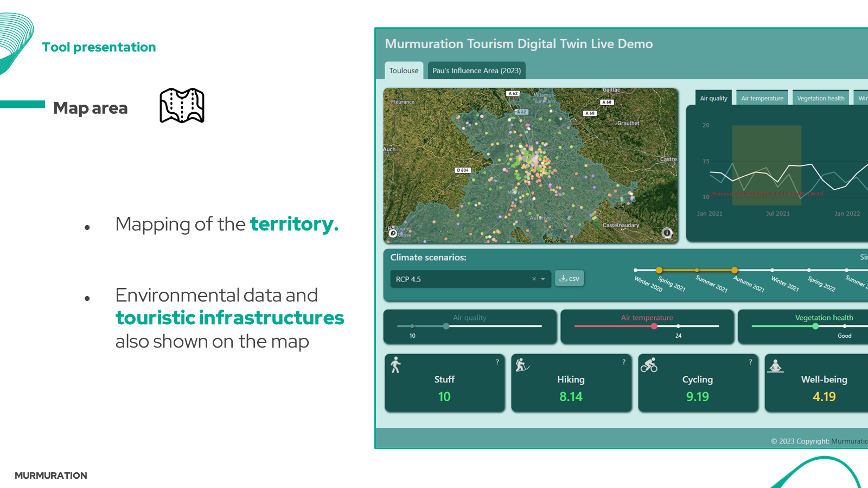Click the cyclist icon on Cycling card
The image size is (868, 488).
(x=649, y=365)
